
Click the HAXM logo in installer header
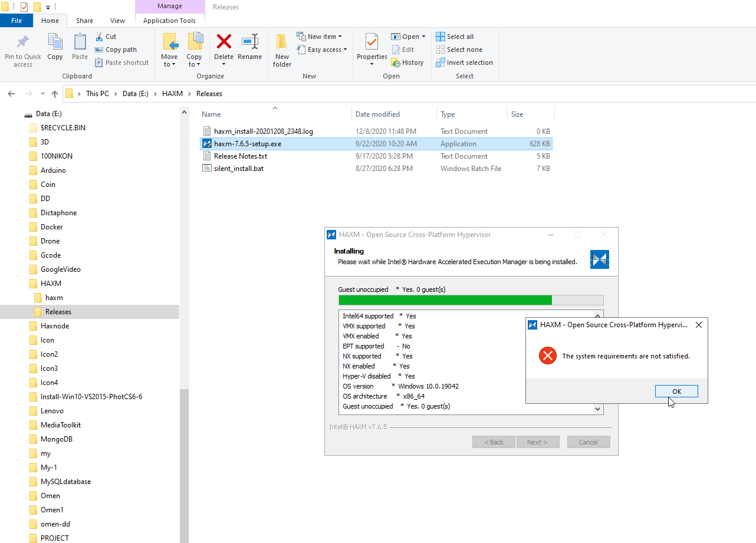(600, 259)
